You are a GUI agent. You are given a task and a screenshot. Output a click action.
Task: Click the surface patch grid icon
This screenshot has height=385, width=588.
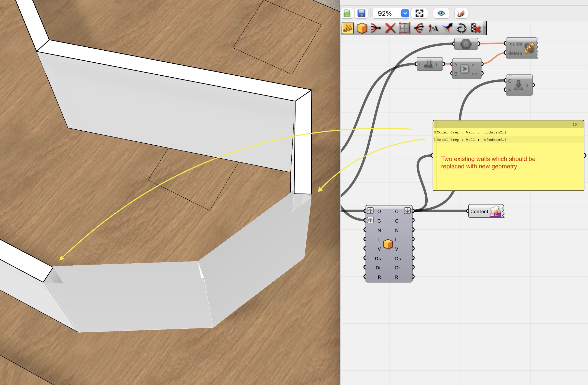pyautogui.click(x=404, y=28)
